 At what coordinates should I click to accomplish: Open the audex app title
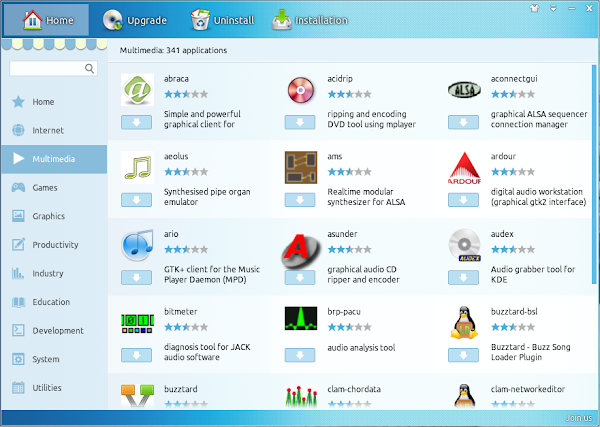[502, 234]
